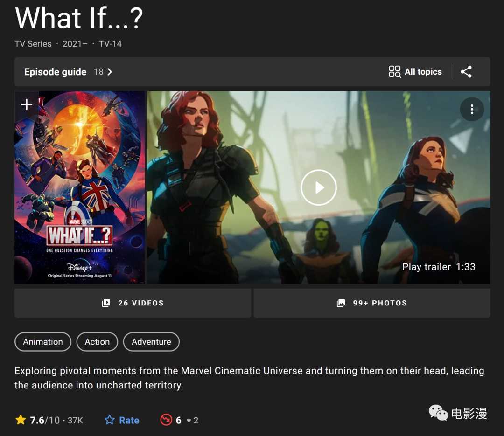
Task: Click the 2021– release year link
Action: point(75,44)
